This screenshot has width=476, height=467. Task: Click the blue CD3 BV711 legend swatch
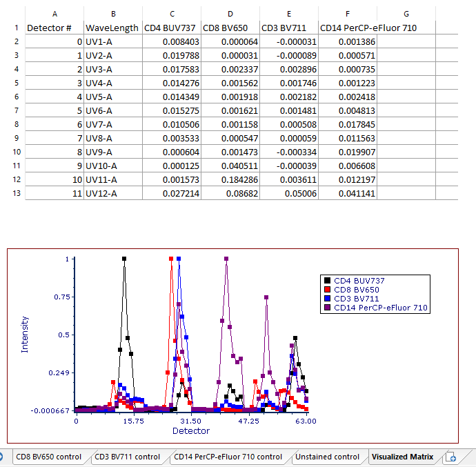click(327, 299)
